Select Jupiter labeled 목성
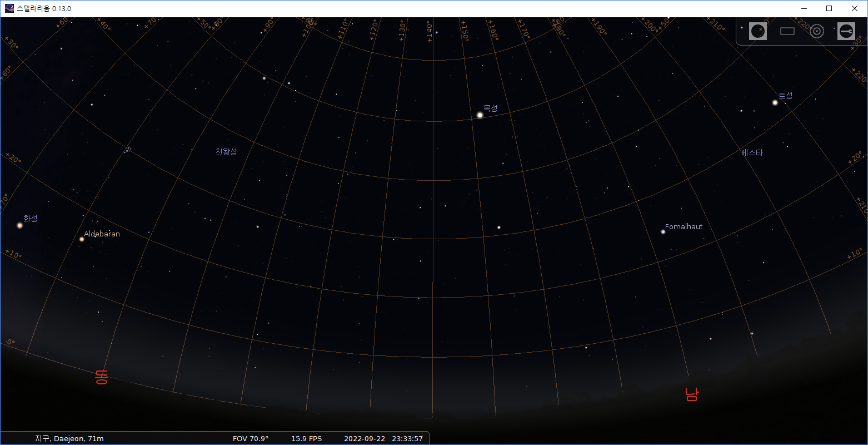The image size is (868, 445). pyautogui.click(x=480, y=115)
